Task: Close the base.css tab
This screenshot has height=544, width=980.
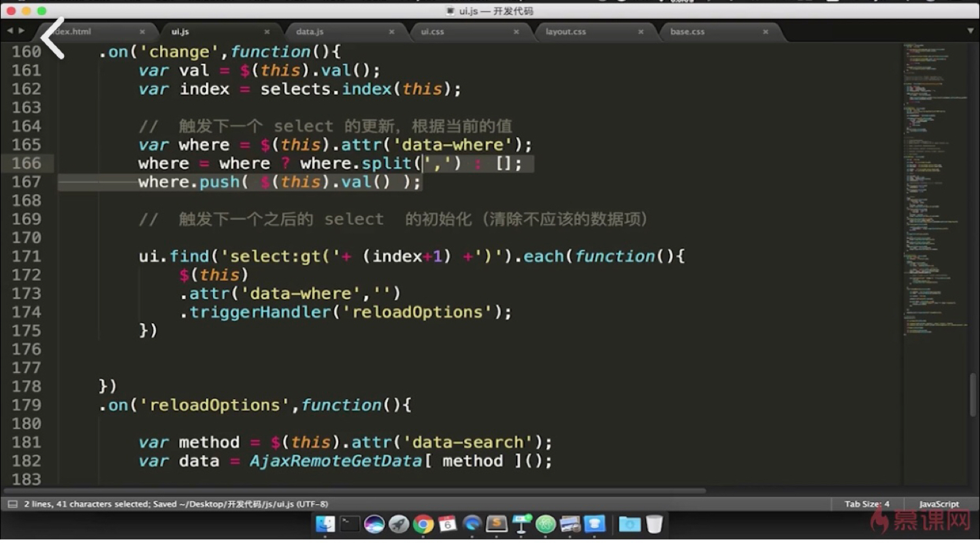Action: [x=766, y=31]
